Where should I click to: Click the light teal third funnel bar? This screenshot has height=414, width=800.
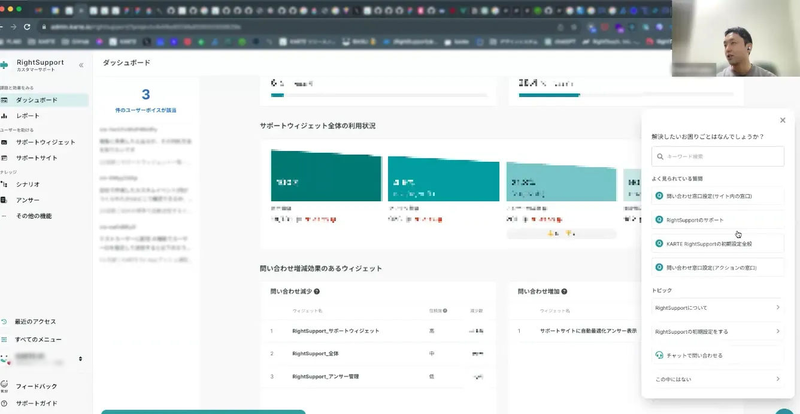(561, 182)
